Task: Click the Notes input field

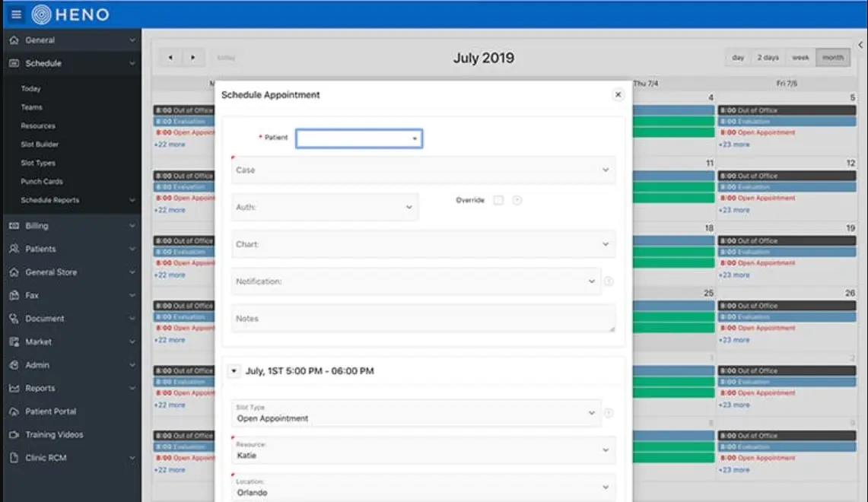Action: coord(424,317)
